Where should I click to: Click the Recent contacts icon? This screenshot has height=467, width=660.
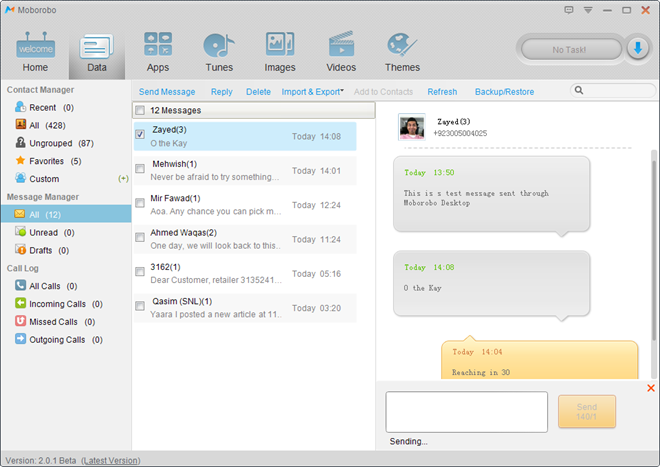point(20,107)
